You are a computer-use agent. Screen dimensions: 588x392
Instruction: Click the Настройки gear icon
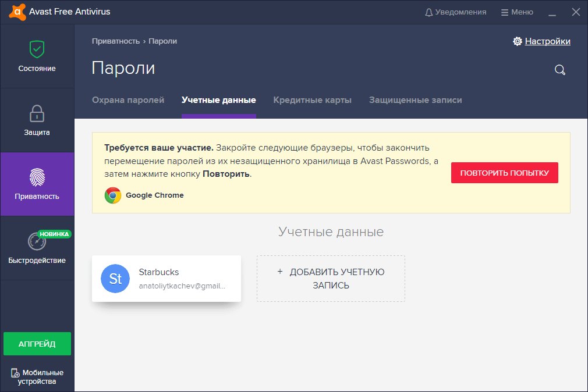(x=517, y=41)
